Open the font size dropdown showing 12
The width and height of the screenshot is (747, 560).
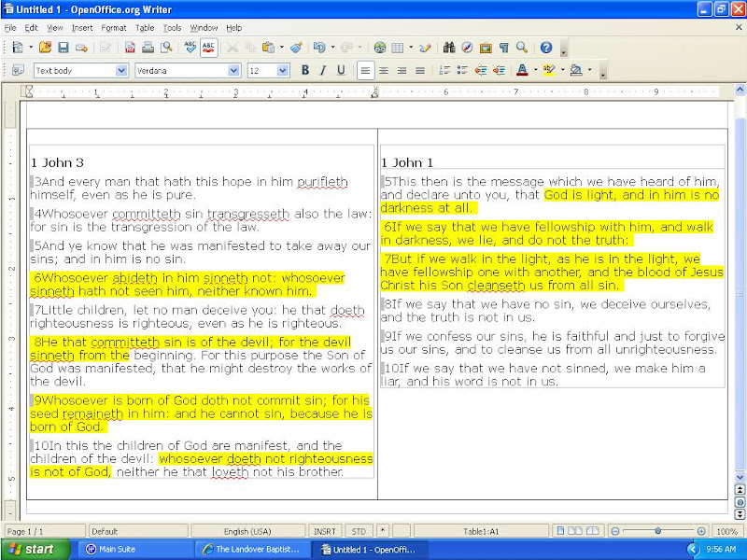283,71
